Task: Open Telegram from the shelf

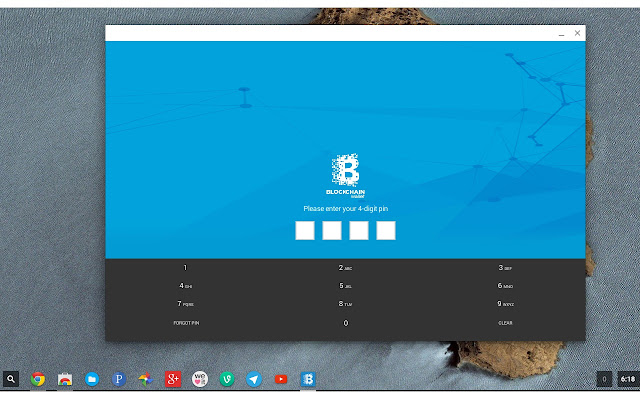Action: click(x=254, y=379)
